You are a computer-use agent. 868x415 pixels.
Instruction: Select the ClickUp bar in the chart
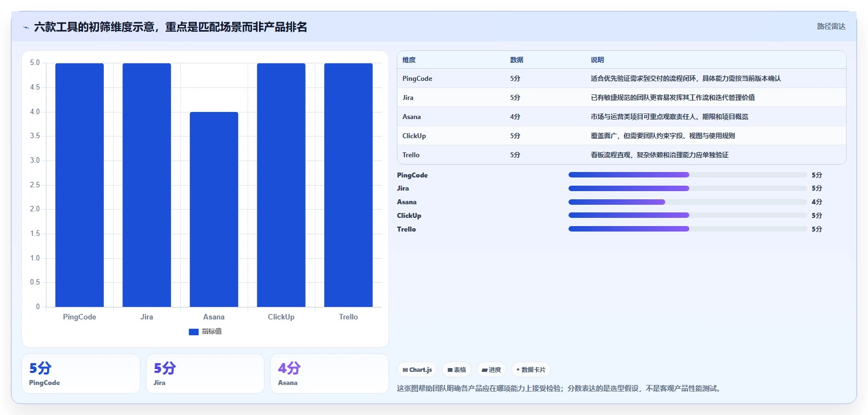tap(281, 185)
